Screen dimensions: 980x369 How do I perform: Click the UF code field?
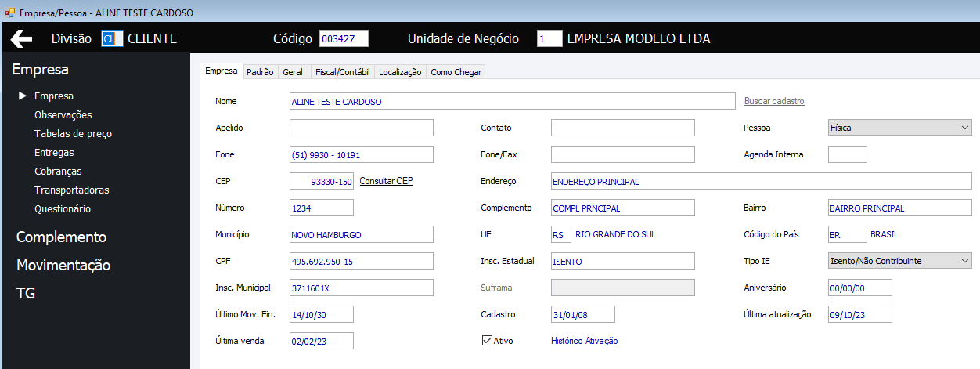(x=561, y=234)
